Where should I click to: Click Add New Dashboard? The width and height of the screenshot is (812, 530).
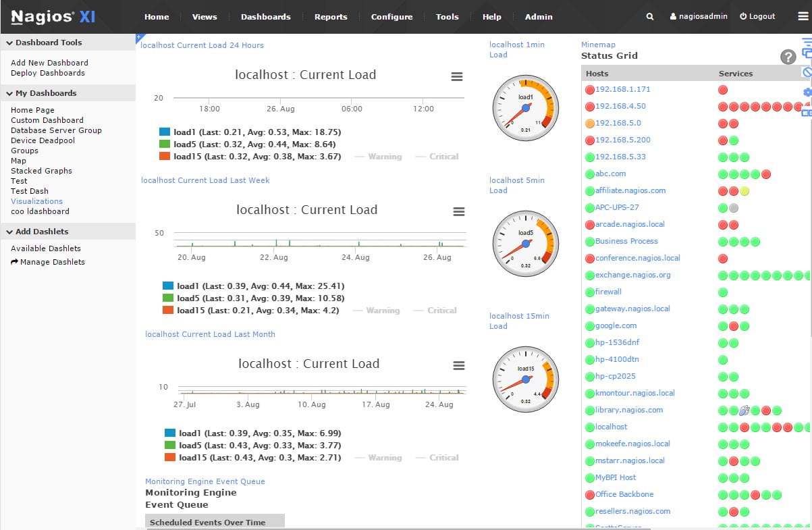pos(49,63)
